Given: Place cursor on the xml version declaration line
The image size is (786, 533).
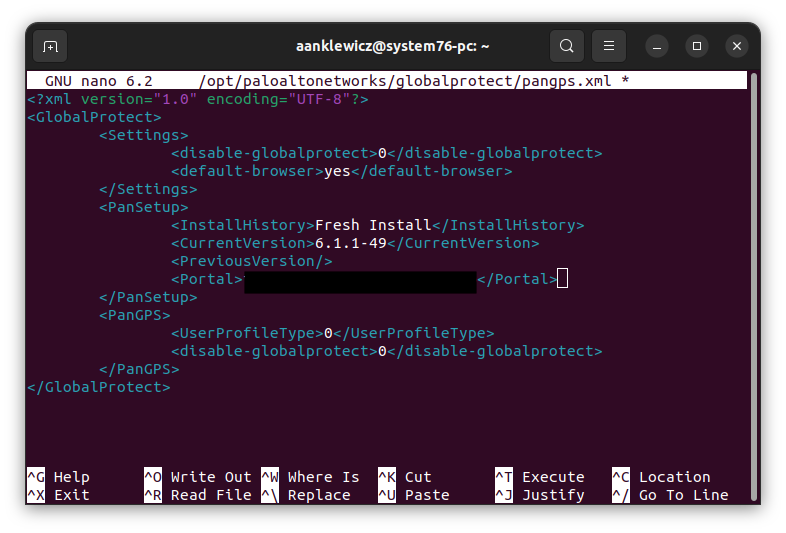Looking at the screenshot, I should click(198, 99).
